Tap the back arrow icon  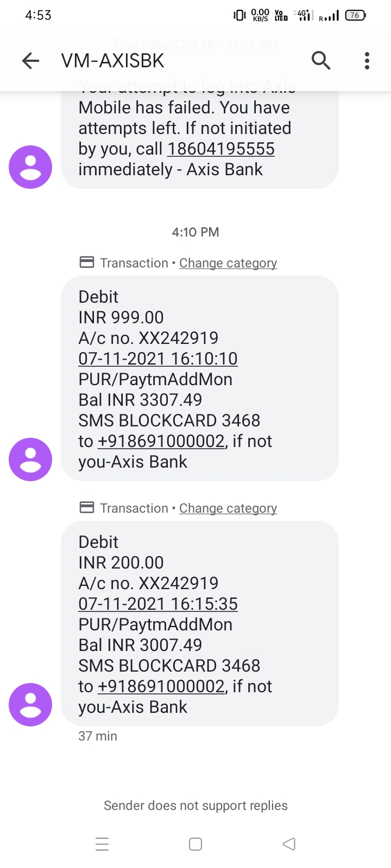coord(31,61)
